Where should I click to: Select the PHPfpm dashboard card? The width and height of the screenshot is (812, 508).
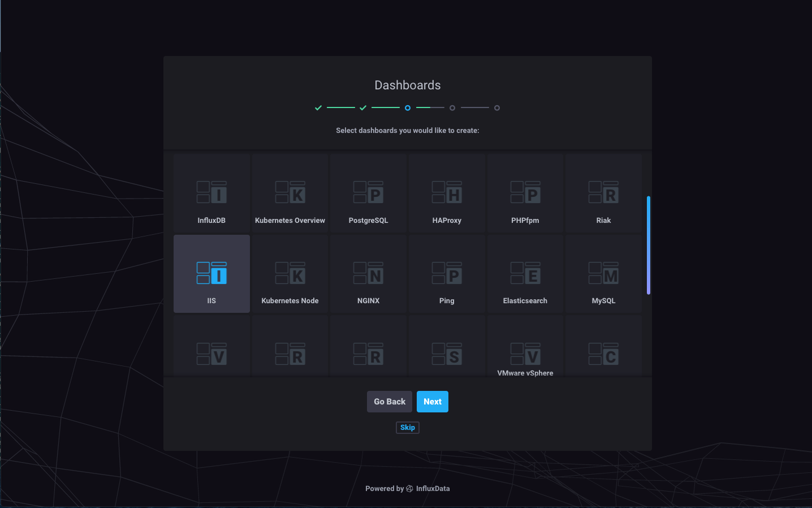tap(525, 193)
